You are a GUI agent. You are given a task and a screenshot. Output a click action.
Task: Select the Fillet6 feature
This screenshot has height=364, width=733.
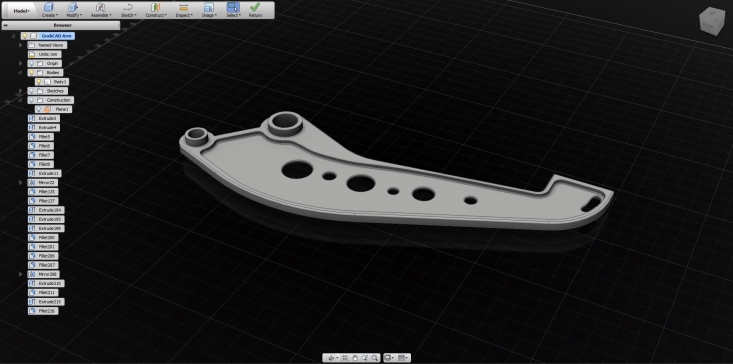pyautogui.click(x=41, y=146)
